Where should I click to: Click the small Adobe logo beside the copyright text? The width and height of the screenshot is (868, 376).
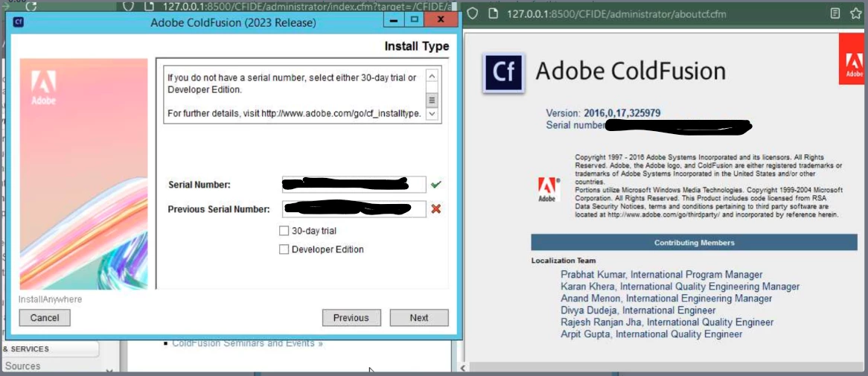[548, 190]
